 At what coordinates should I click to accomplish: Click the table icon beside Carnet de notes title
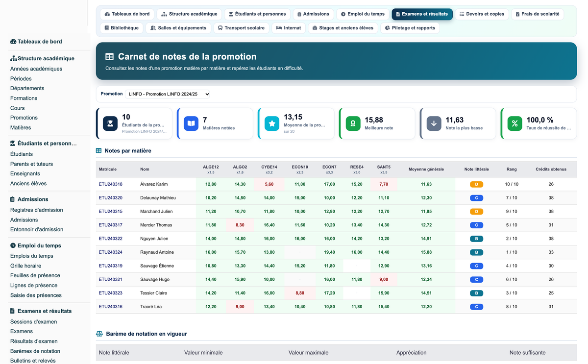[109, 57]
